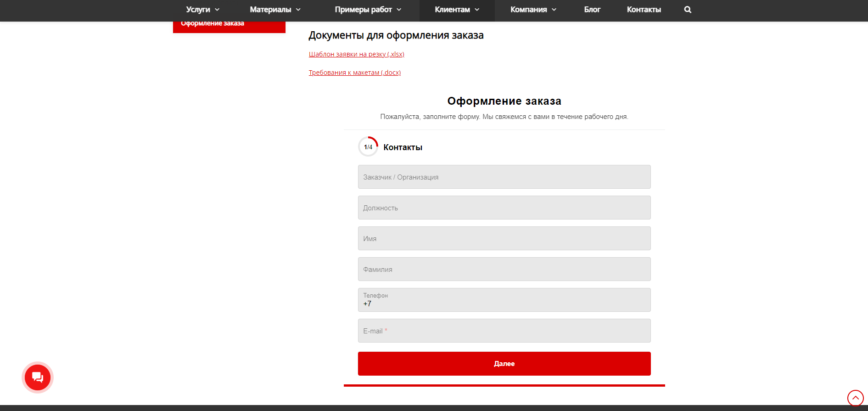
Task: Click the Оформление заказа form heading
Action: pos(504,101)
